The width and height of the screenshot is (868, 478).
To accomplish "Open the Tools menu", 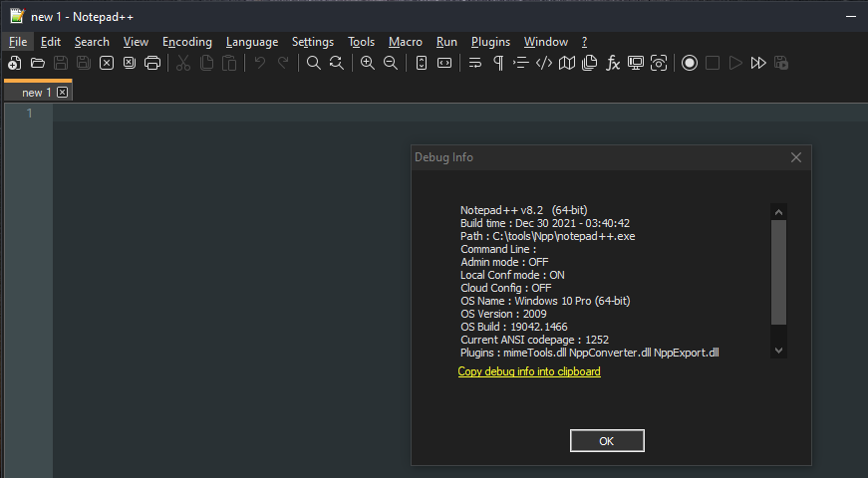I will 361,42.
